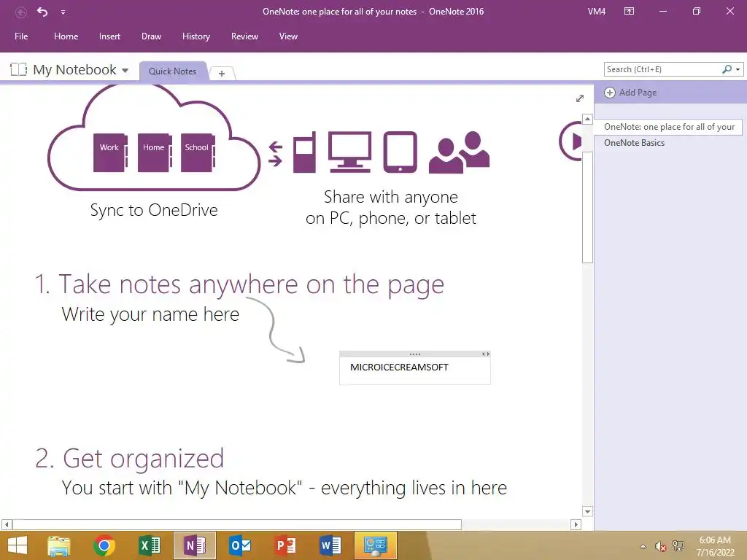This screenshot has height=560, width=747.
Task: Click the notebook icon beside My Notebook
Action: (18, 69)
